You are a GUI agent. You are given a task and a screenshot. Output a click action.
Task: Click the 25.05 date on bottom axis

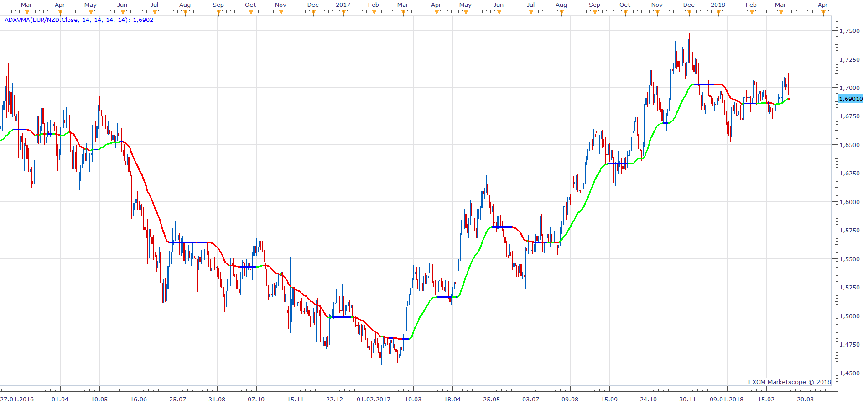tap(491, 399)
